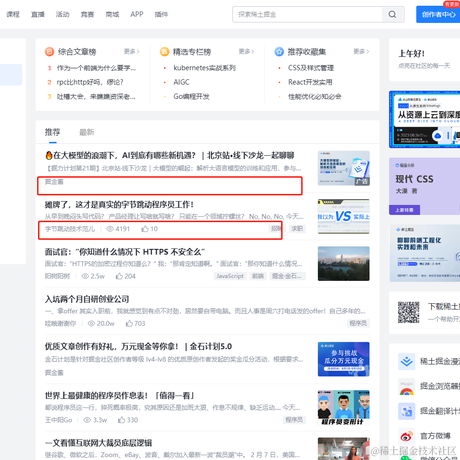
Task: Open the article 金石计划5.0 万元现金
Action: [x=138, y=346]
